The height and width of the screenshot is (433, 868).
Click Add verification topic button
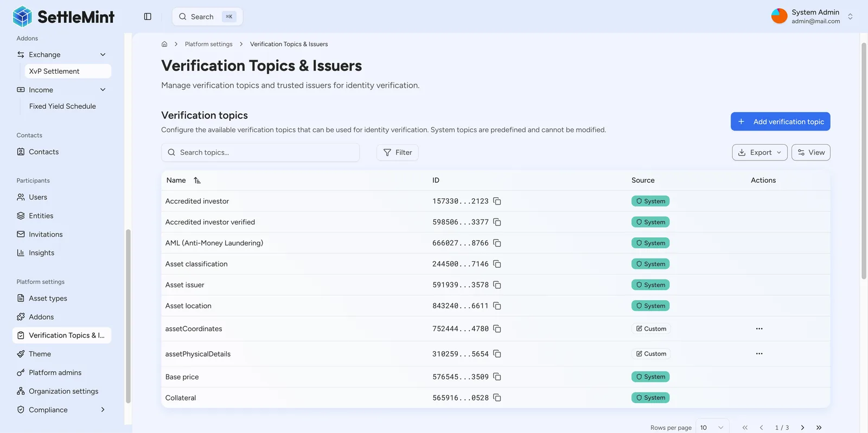(780, 121)
